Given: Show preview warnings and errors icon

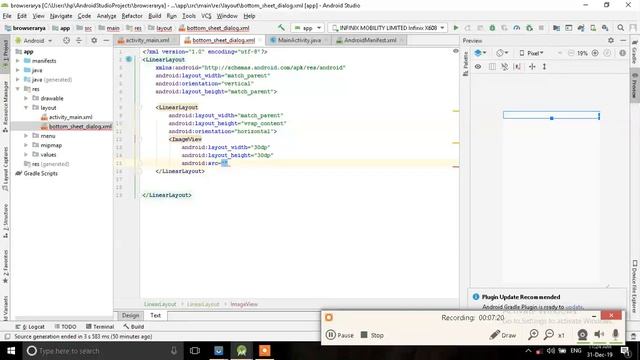Looking at the screenshot, I should [x=622, y=53].
